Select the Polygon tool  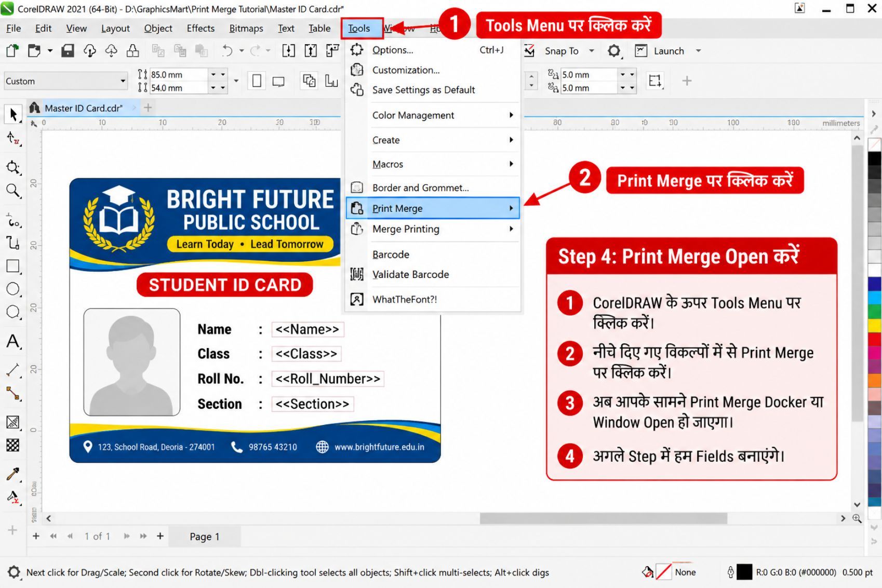tap(13, 312)
